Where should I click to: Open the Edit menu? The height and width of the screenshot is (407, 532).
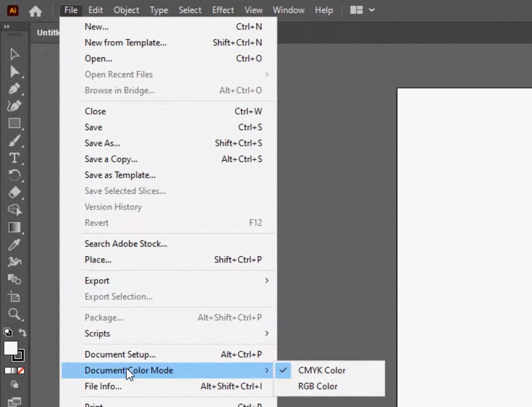pyautogui.click(x=95, y=10)
